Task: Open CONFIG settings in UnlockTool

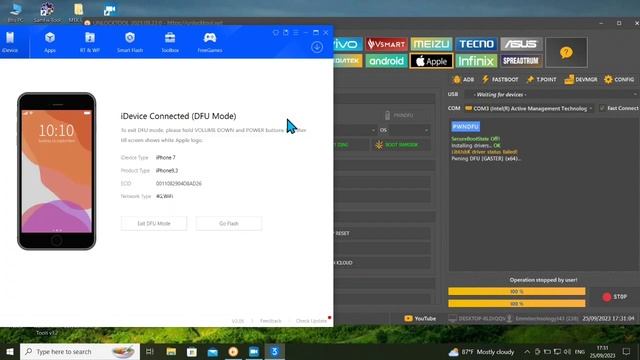Action: (619, 79)
